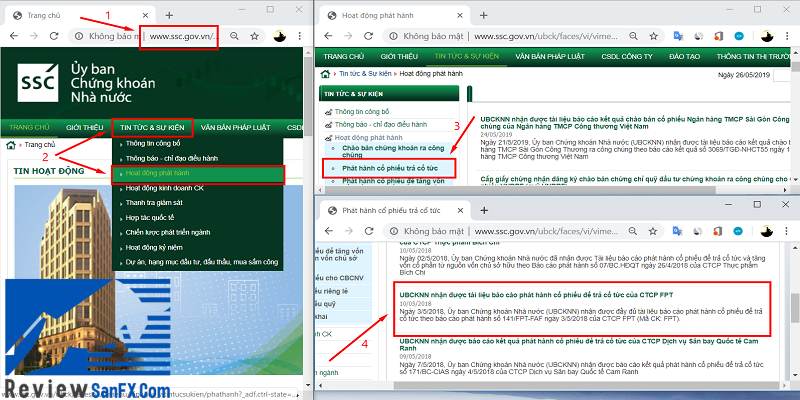Bookmark page with star in Trang chủ window
The width and height of the screenshot is (800, 400).
[x=254, y=36]
